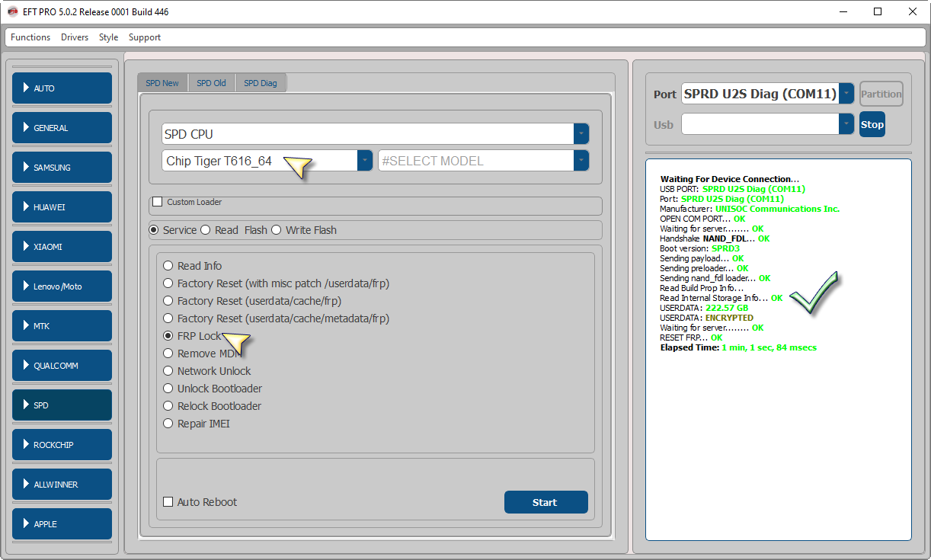The height and width of the screenshot is (560, 931).
Task: Select Factory Reset (userdata/cache/frp) option
Action: coord(168,301)
